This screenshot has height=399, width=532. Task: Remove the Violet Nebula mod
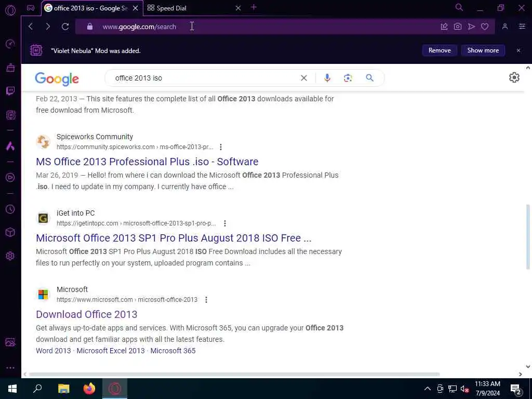coord(440,50)
